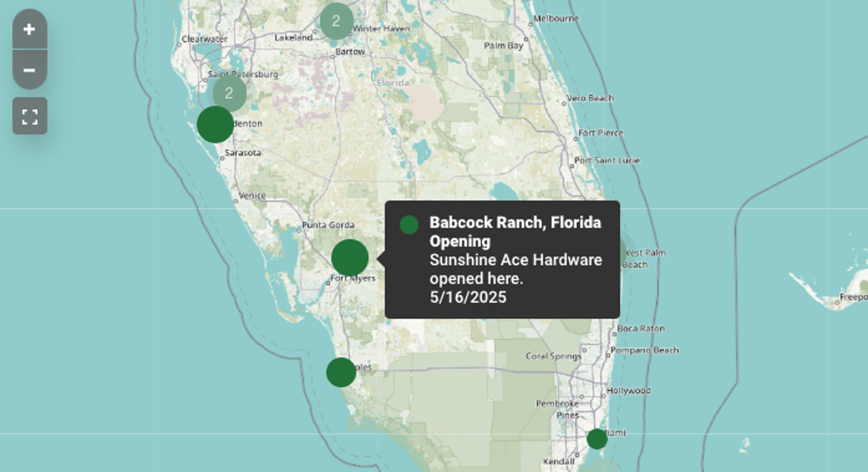Enter fullscreen map view

(30, 116)
